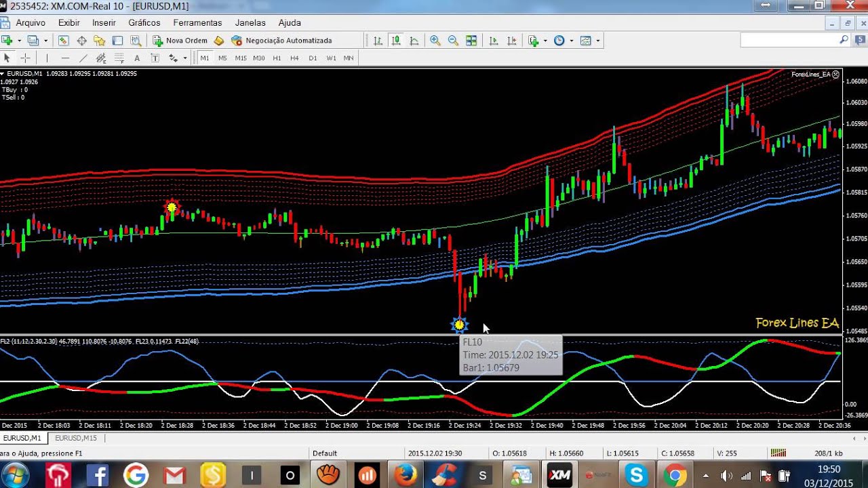This screenshot has width=868, height=488.
Task: Switch to H1 timeframe
Action: pos(277,58)
